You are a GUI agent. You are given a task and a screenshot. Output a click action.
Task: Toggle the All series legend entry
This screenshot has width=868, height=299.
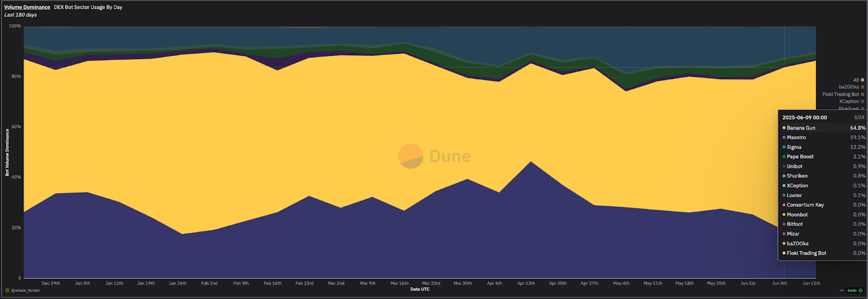[x=859, y=80]
